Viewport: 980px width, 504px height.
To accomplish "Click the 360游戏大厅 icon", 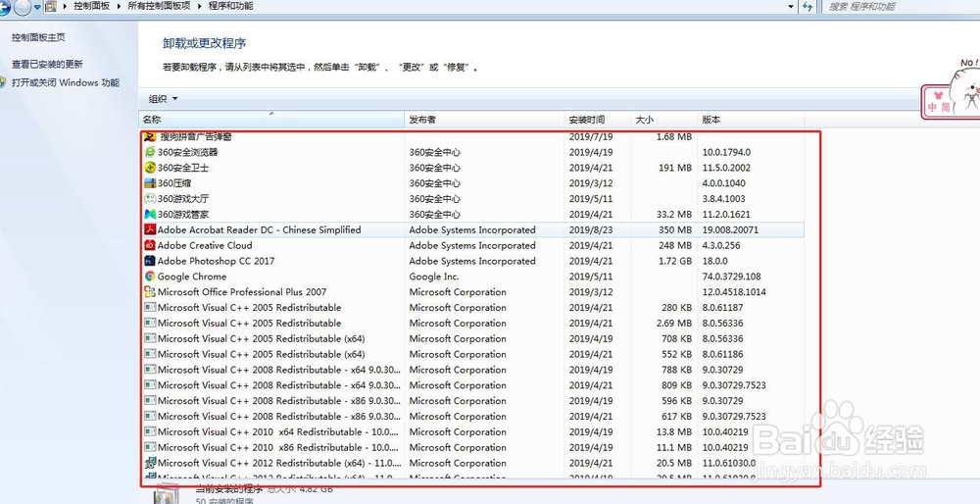I will (150, 199).
